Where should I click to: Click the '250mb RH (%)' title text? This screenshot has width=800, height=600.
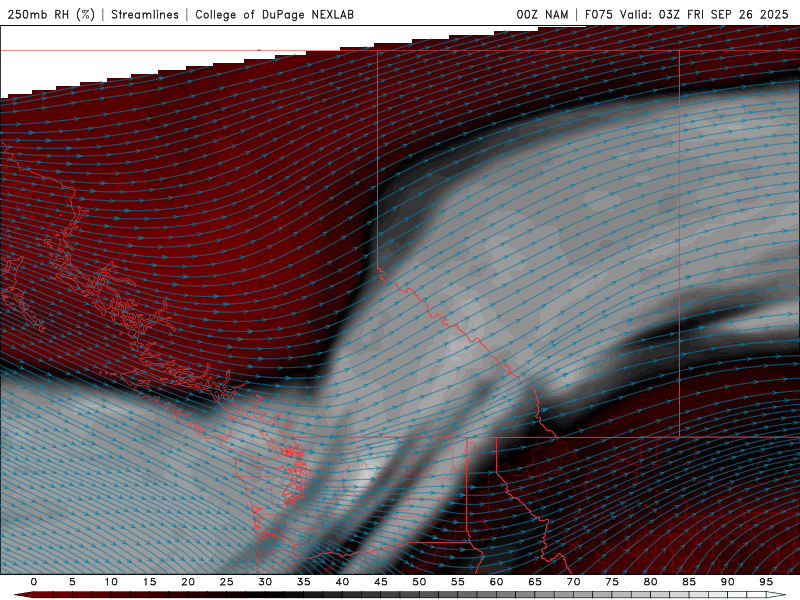pyautogui.click(x=51, y=14)
